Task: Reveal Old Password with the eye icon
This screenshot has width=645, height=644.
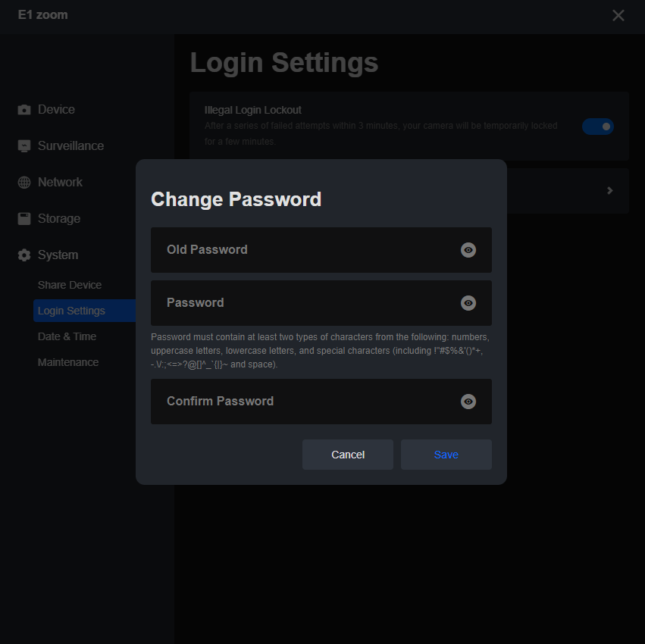Action: point(468,250)
